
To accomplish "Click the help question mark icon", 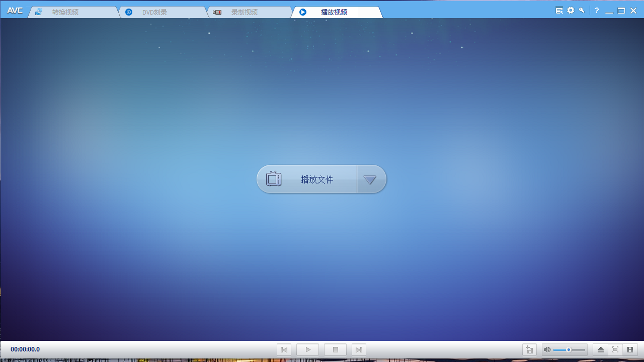I will coord(596,10).
